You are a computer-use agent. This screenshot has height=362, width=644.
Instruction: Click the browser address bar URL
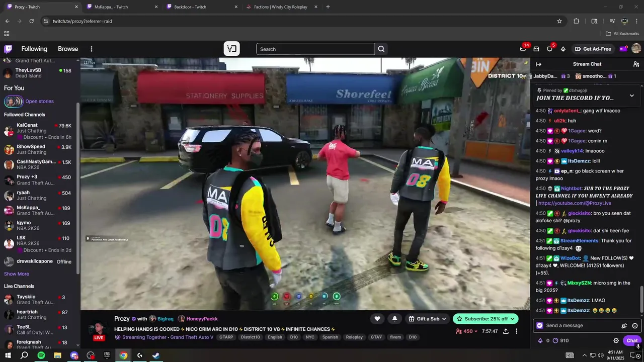point(83,21)
